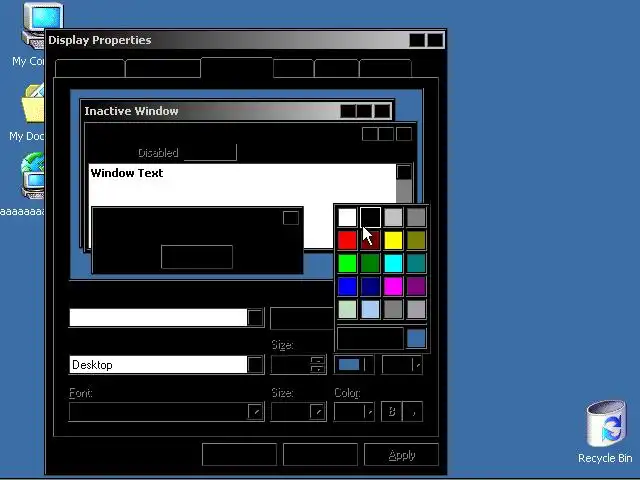Click the preview scrollbar up button
640x480 pixels.
(x=404, y=172)
